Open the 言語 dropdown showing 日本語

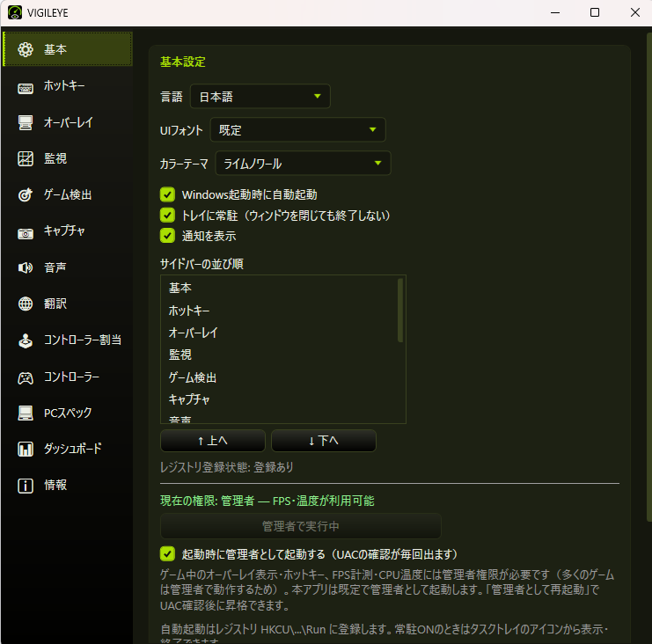pos(260,97)
